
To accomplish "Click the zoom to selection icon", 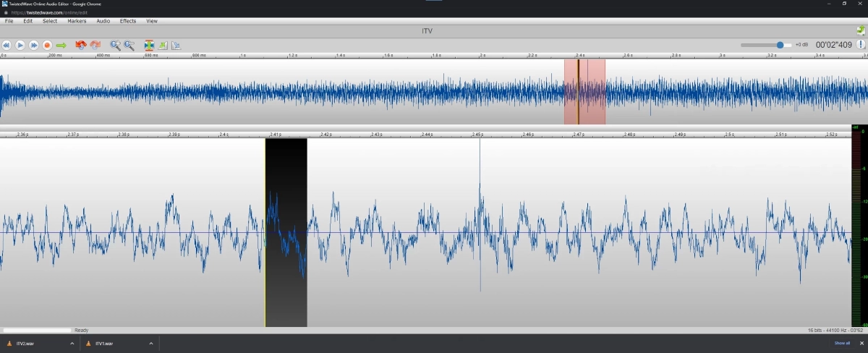I will click(x=149, y=45).
